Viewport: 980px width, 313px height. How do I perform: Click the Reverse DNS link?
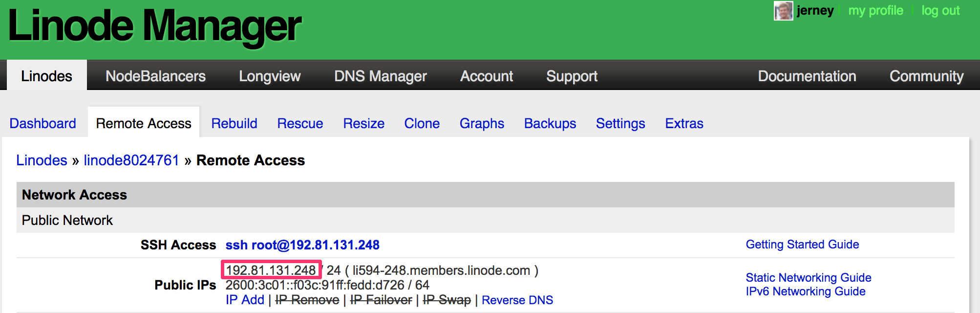pos(517,300)
